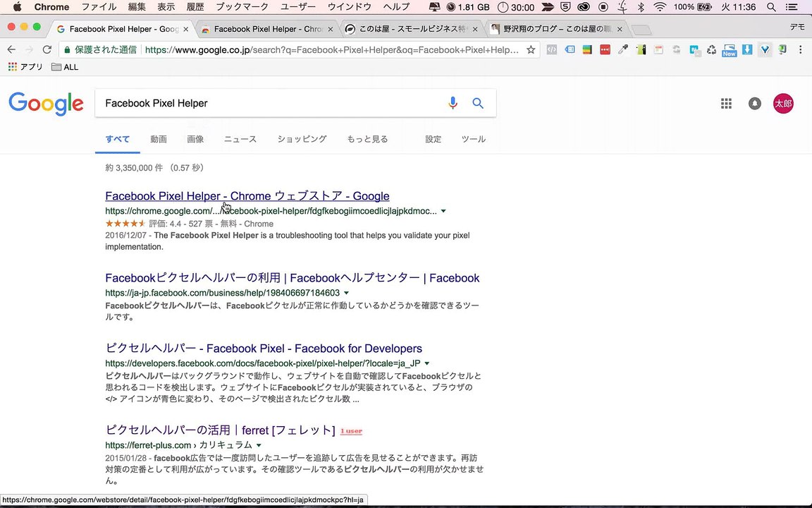Expand dropdown arrow beside ferret-plus.com URL
The image size is (812, 508).
coord(259,445)
